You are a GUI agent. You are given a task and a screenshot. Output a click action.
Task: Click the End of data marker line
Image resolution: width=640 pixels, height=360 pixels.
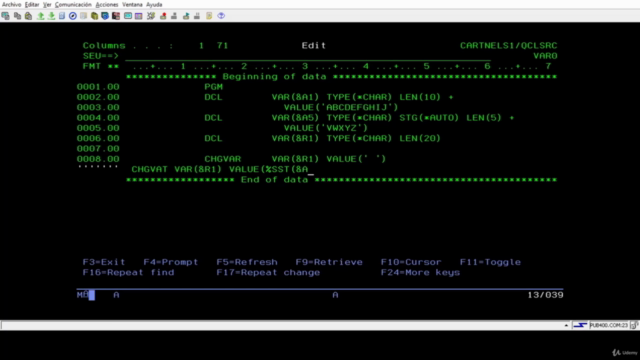coord(341,180)
